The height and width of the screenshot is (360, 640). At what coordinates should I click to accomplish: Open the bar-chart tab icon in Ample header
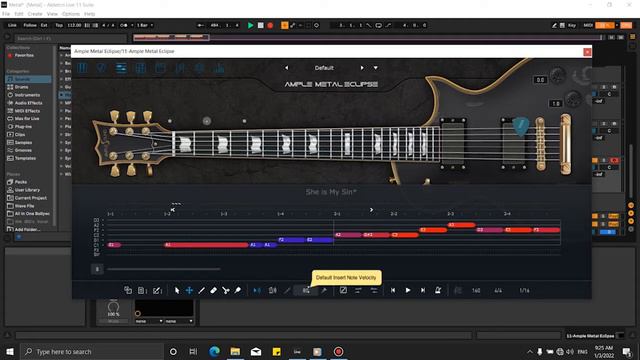[x=219, y=68]
